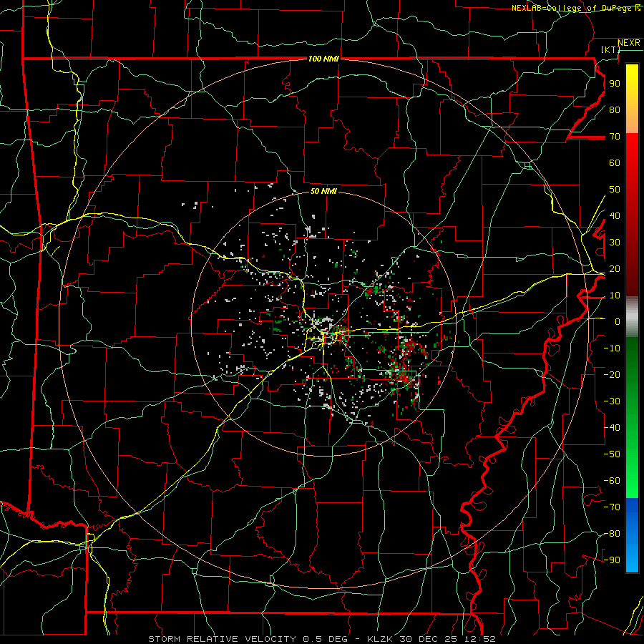Viewport: 644px width, 644px height.
Task: Click the bright red segment of the color bar
Action: [x=632, y=150]
